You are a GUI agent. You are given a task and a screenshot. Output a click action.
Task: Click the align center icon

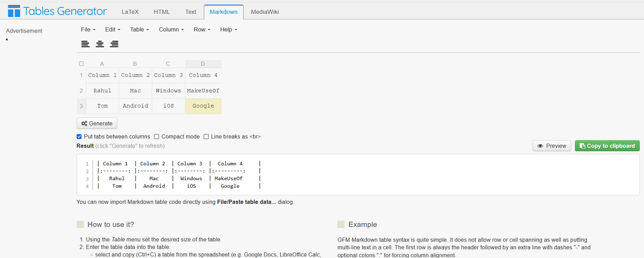(x=100, y=44)
